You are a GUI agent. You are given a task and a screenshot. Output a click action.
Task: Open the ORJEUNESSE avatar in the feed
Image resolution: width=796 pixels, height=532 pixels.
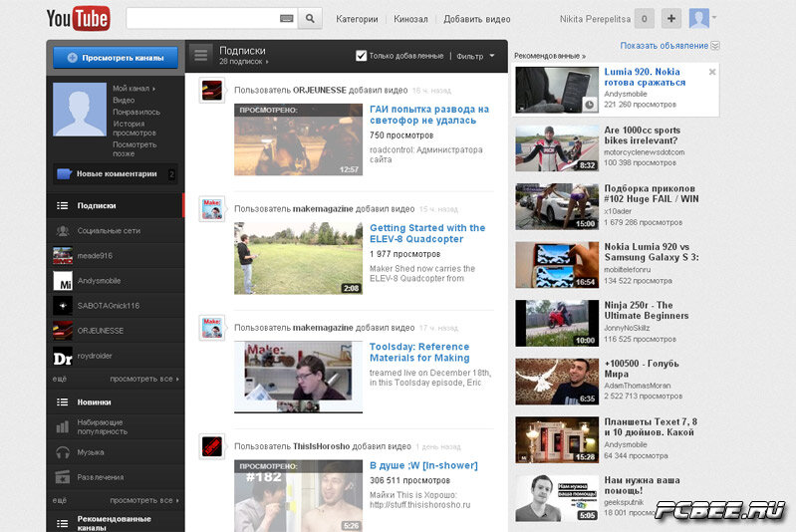point(211,90)
